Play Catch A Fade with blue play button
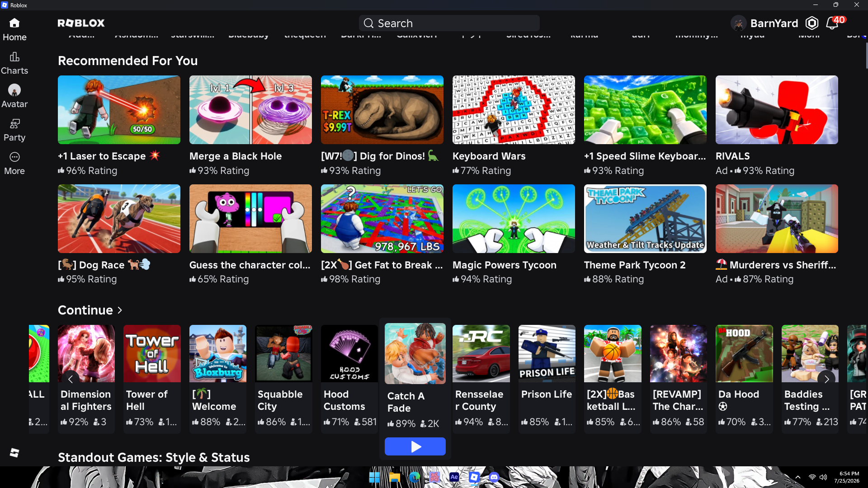This screenshot has width=868, height=488. [415, 446]
